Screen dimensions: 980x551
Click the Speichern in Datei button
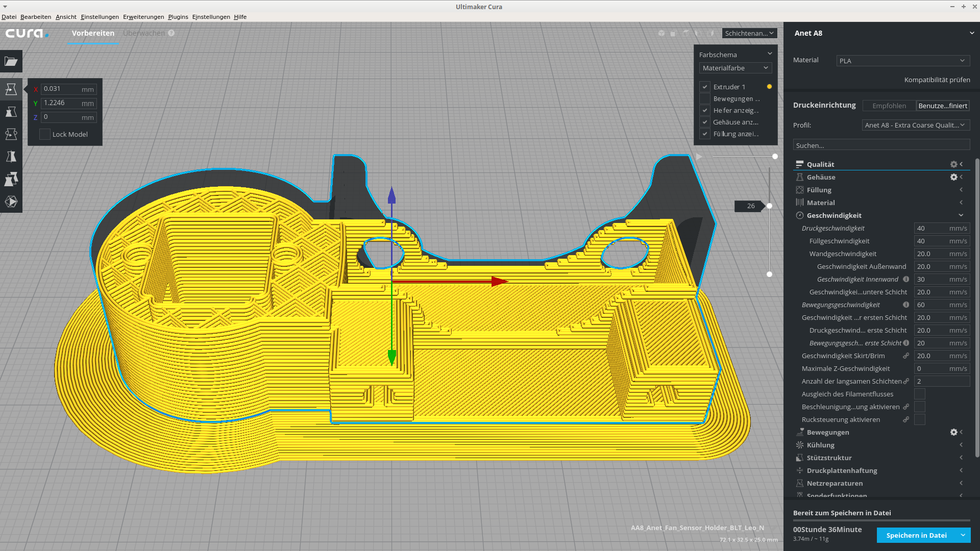click(916, 535)
